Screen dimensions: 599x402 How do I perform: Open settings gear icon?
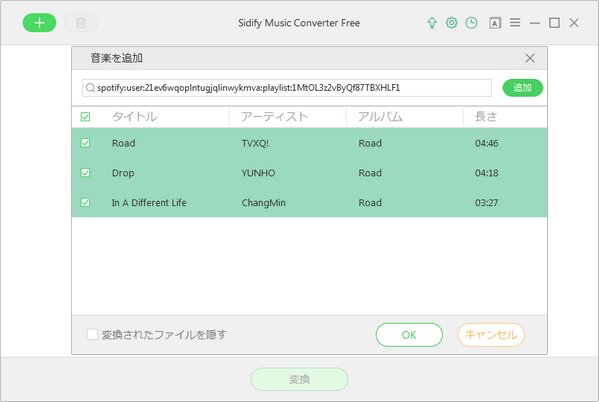[x=452, y=23]
